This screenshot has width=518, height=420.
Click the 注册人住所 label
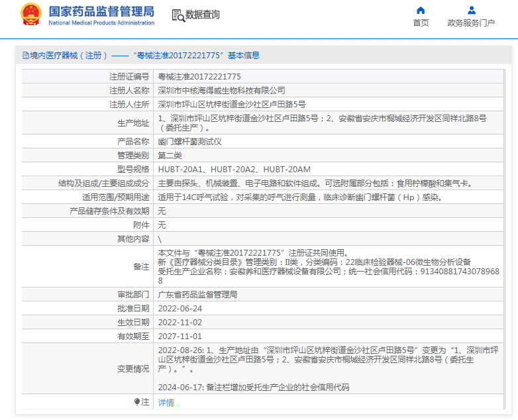pos(129,105)
